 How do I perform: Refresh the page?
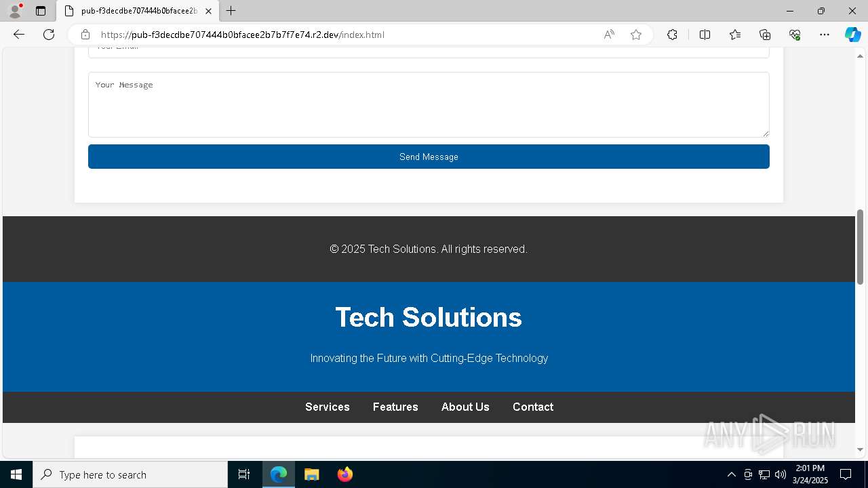[49, 35]
